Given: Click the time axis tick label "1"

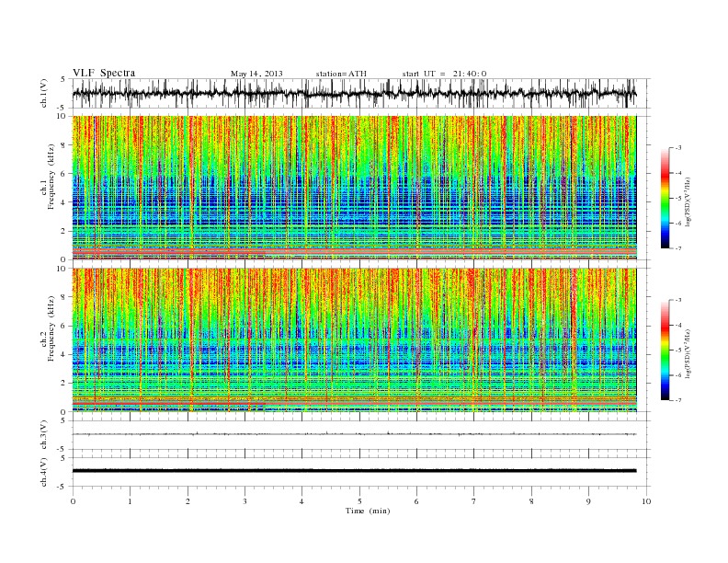Looking at the screenshot, I should coord(130,501).
